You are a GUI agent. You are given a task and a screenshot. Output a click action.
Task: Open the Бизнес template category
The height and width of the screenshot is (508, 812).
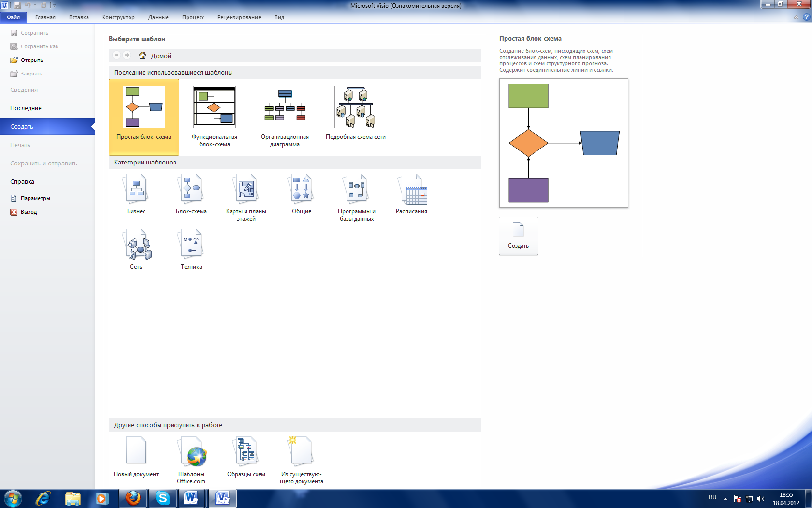[136, 194]
